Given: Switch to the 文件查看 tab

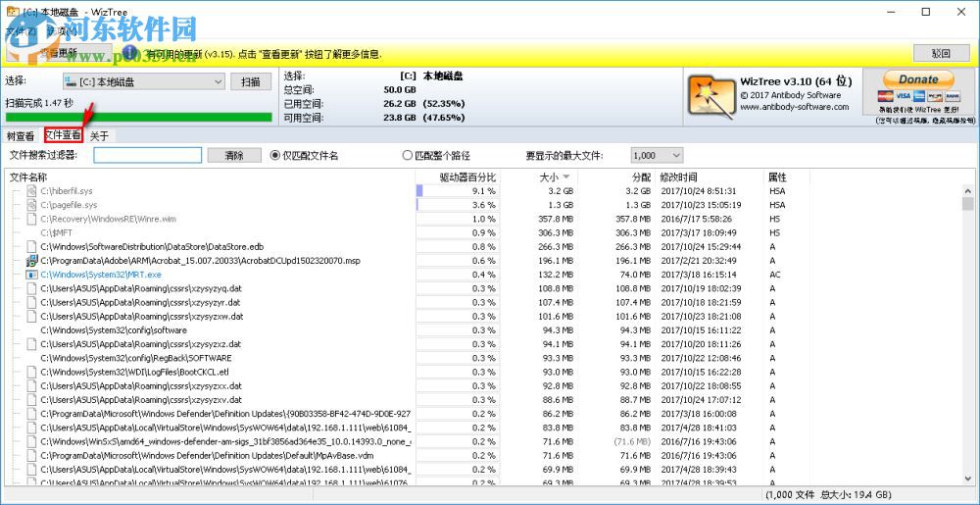Looking at the screenshot, I should [x=63, y=135].
